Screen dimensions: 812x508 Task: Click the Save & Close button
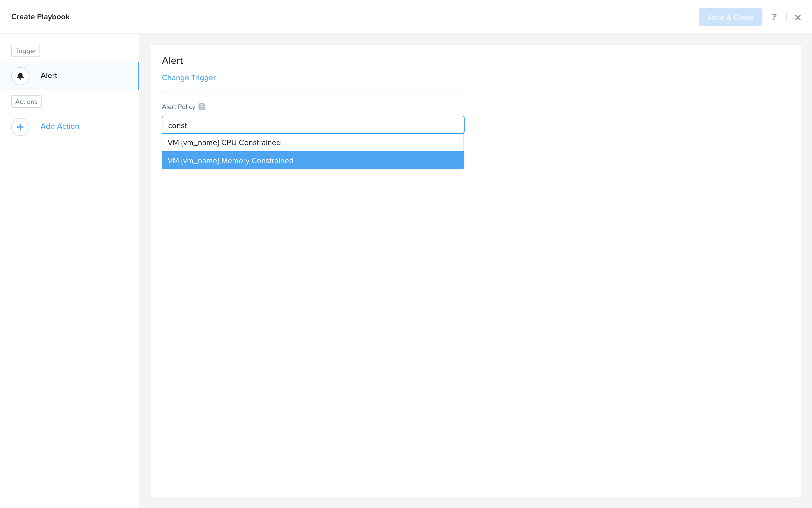(x=730, y=17)
